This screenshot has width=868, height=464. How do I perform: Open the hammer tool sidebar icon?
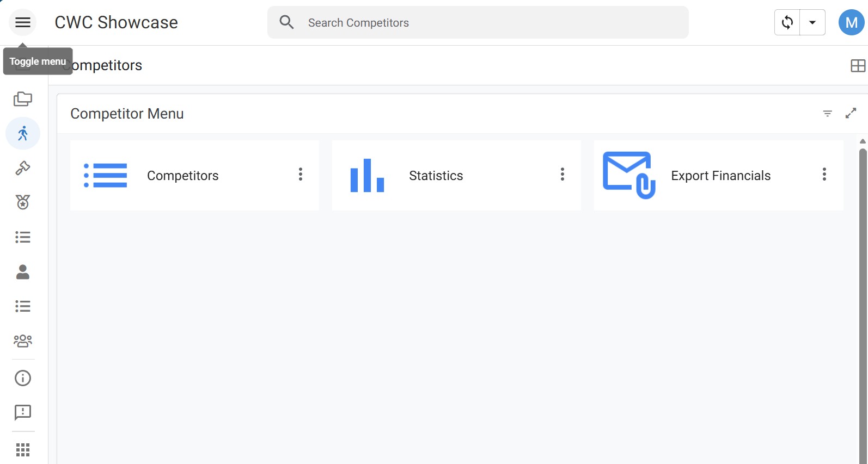tap(22, 168)
